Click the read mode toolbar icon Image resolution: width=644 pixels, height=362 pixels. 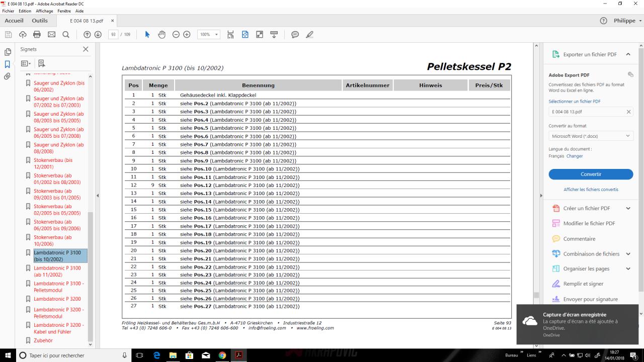click(x=274, y=35)
